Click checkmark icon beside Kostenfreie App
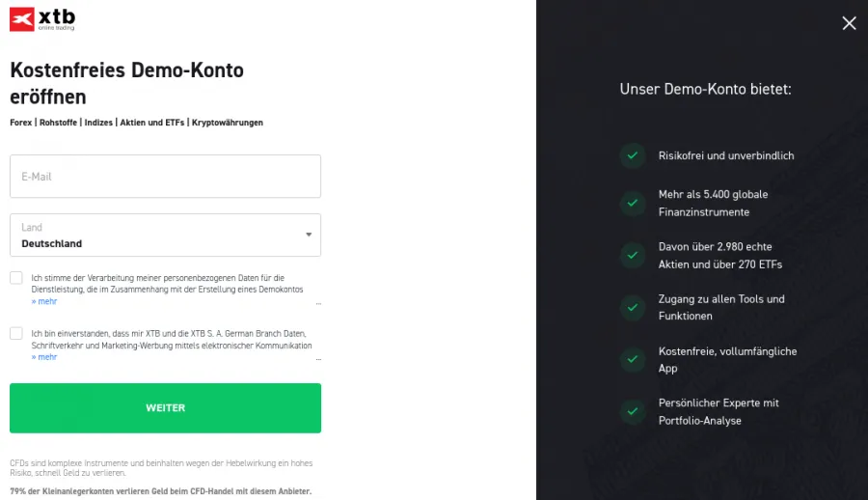 coord(633,360)
